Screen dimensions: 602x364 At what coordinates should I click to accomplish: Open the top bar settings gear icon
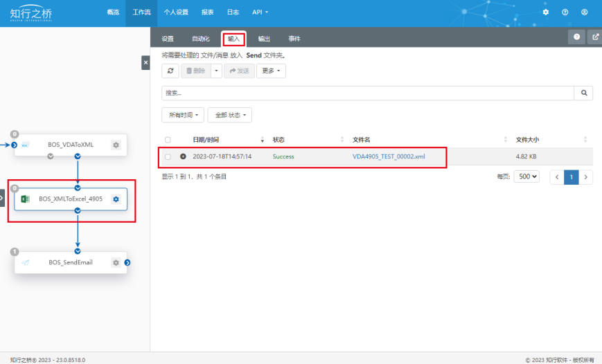546,12
